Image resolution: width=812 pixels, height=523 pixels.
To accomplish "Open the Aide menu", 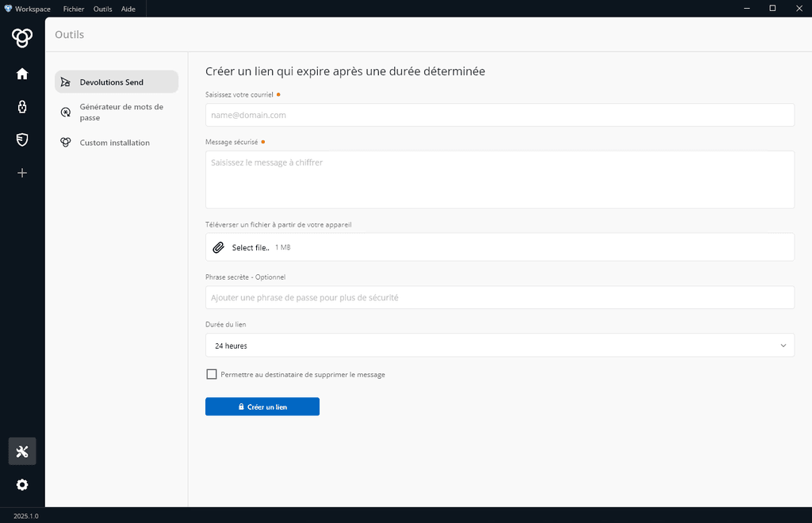I will tap(128, 8).
